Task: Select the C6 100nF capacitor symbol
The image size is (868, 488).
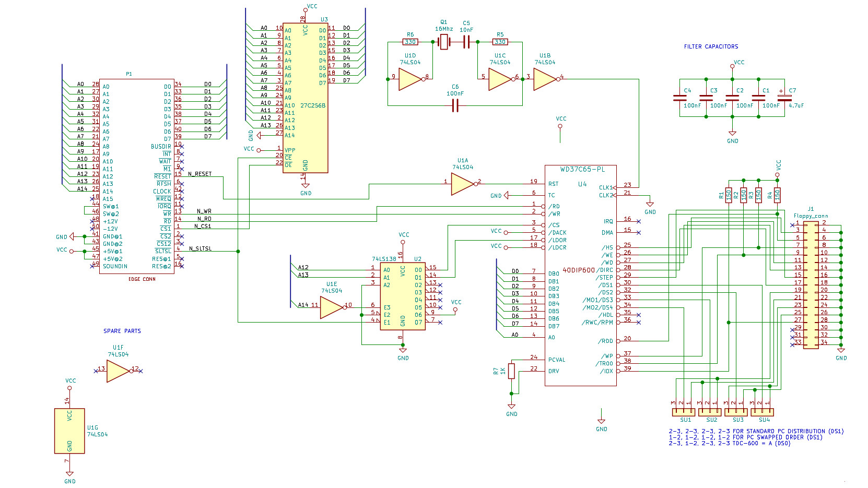Action: point(455,105)
